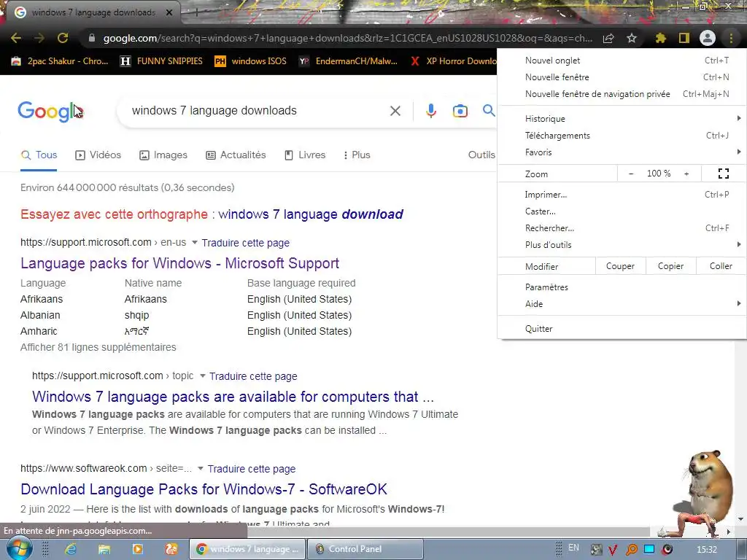
Task: Open the Chrome profile avatar
Action: click(708, 38)
